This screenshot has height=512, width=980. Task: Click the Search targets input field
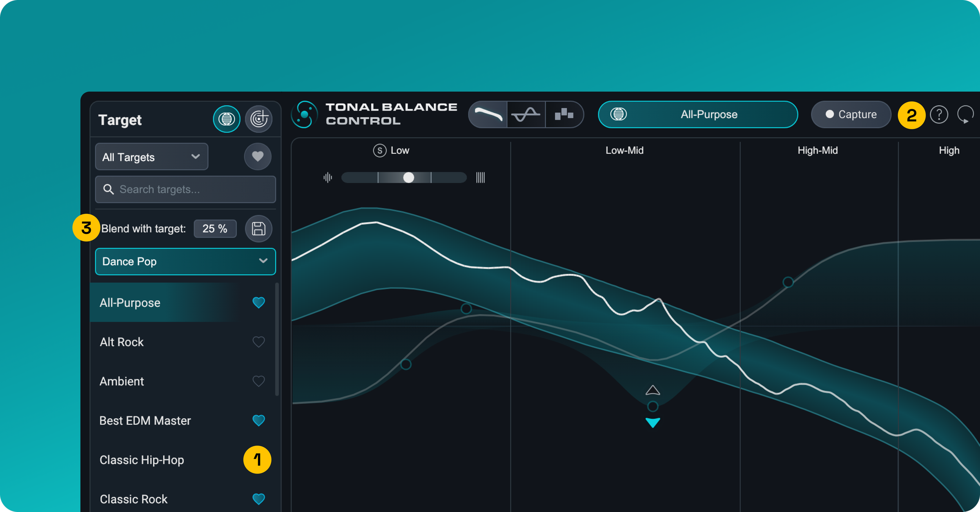pos(185,189)
